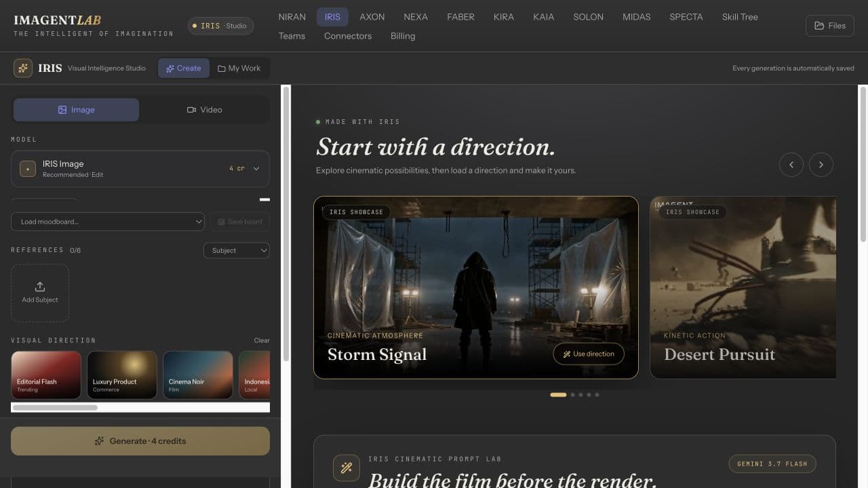Clear the visual direction selection
Image resolution: width=868 pixels, height=488 pixels.
click(x=262, y=340)
